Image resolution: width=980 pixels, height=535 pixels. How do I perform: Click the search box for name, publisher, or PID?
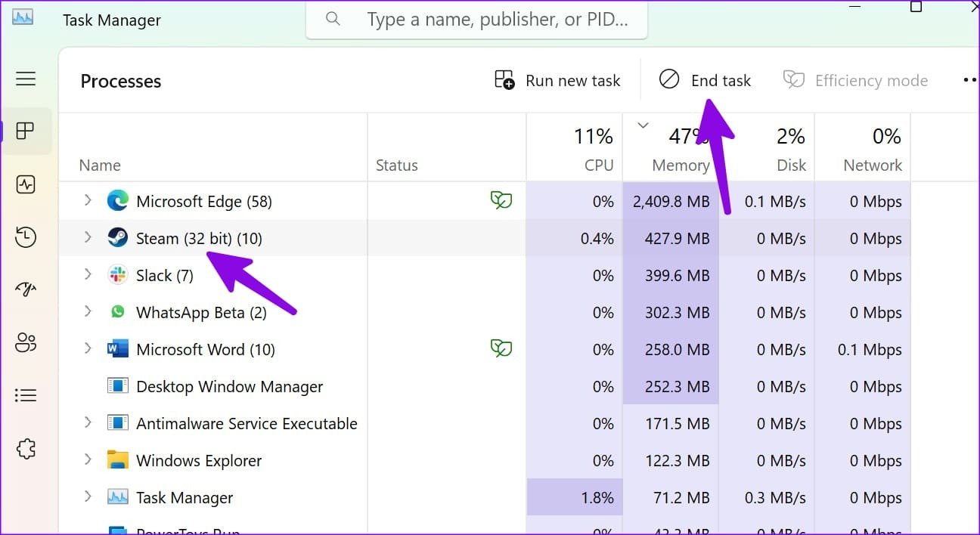coord(476,19)
